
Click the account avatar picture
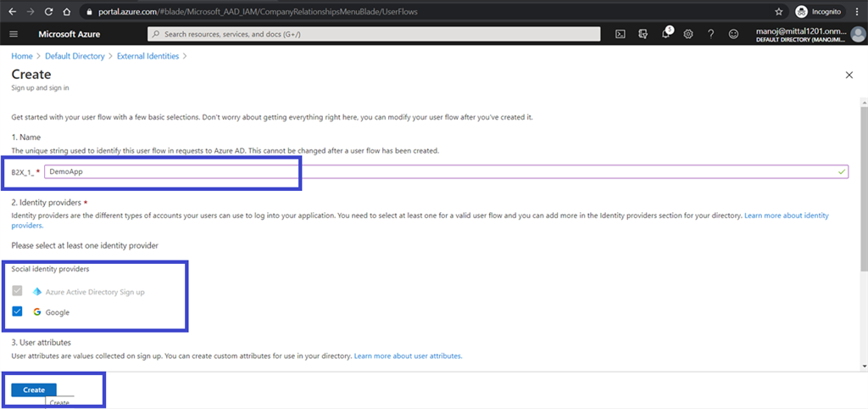coord(856,34)
